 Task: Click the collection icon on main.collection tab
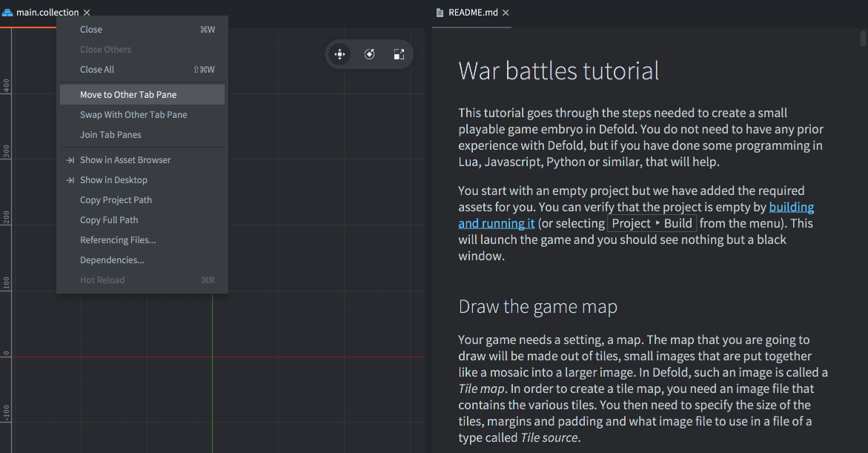[x=7, y=13]
